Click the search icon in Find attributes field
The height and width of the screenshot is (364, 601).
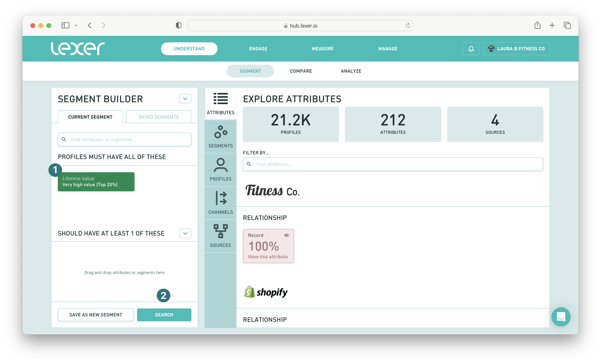249,164
